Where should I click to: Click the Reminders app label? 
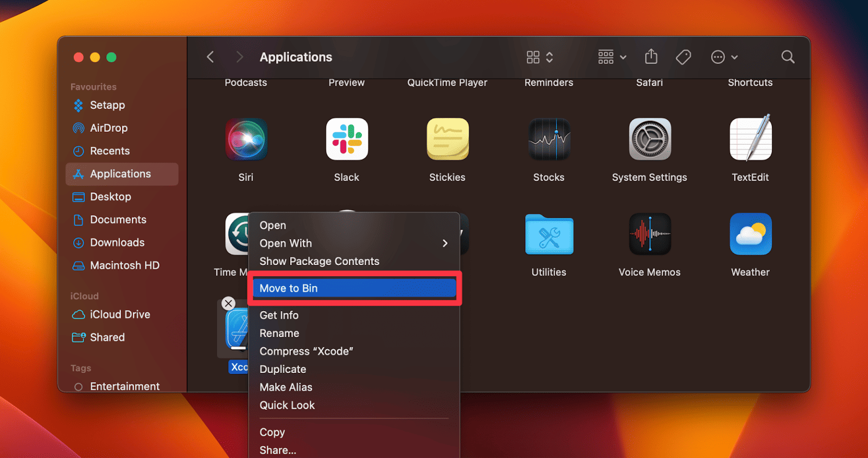tap(549, 82)
